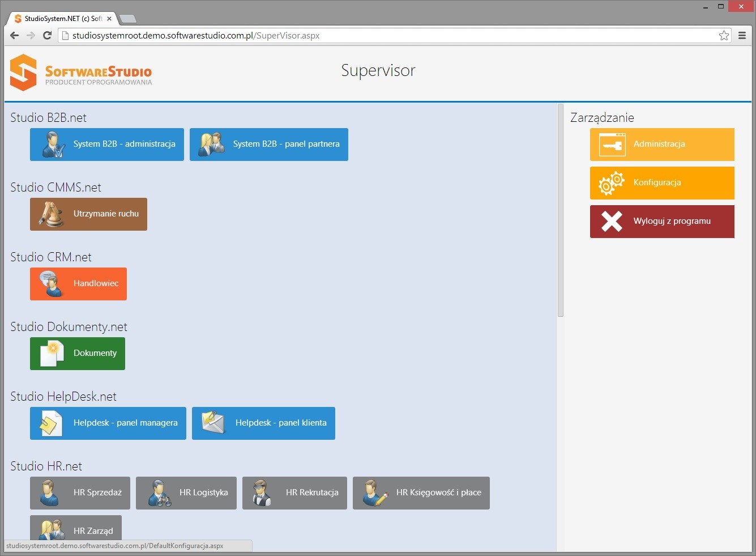Viewport: 756px width, 556px height.
Task: Click the Studio CRM.net section heading
Action: coord(51,257)
